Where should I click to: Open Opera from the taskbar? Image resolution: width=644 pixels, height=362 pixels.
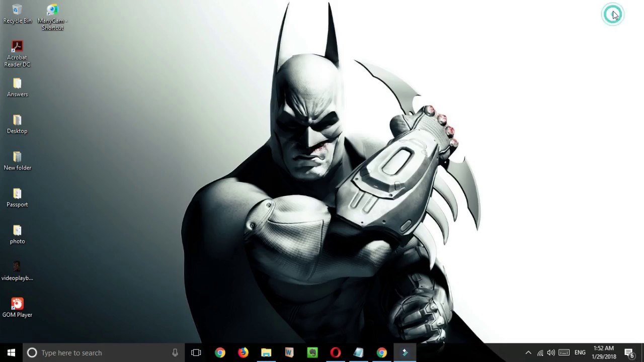pyautogui.click(x=336, y=352)
